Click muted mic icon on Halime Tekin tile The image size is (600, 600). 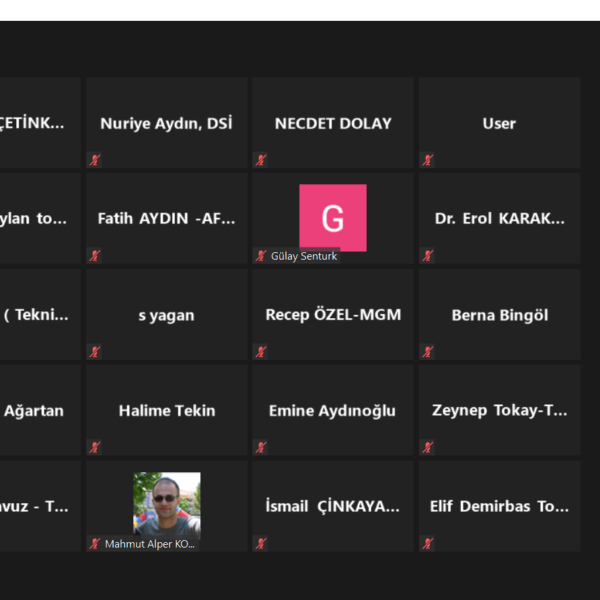point(95,447)
